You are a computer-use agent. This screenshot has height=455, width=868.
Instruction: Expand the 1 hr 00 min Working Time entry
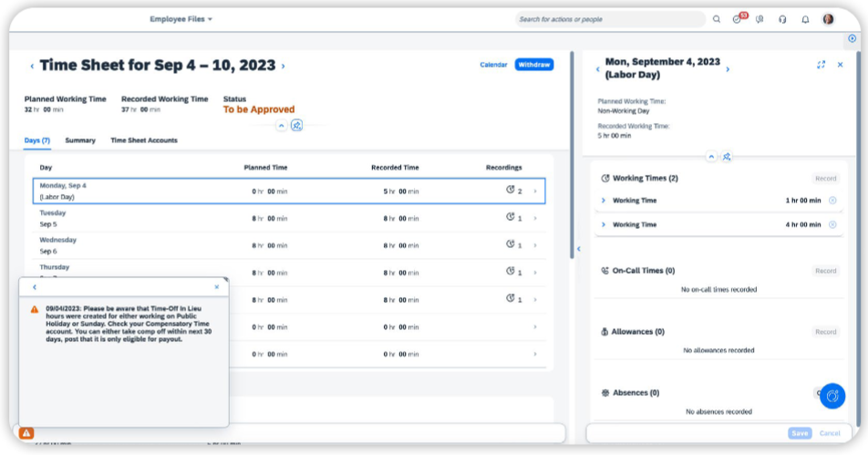click(x=604, y=201)
